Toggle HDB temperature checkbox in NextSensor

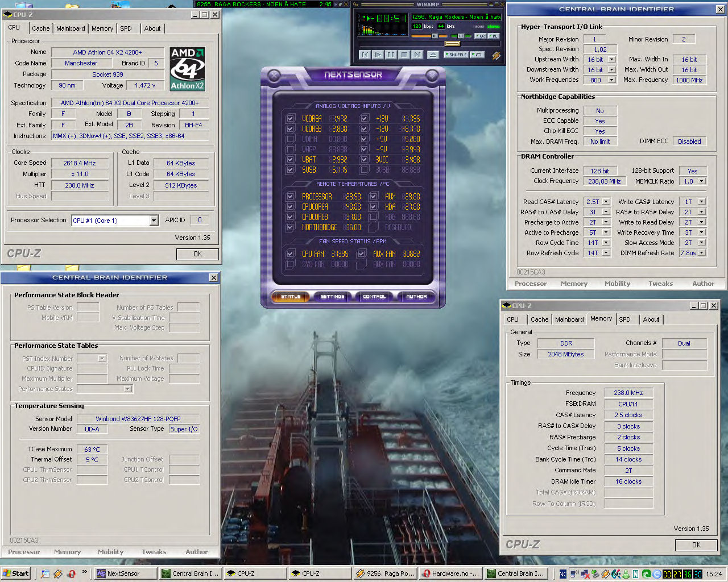[x=373, y=217]
